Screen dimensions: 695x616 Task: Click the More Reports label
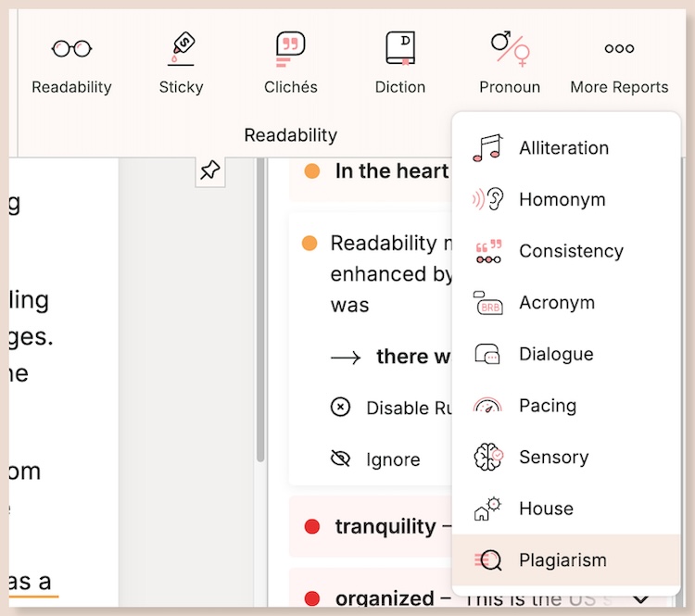[x=619, y=87]
